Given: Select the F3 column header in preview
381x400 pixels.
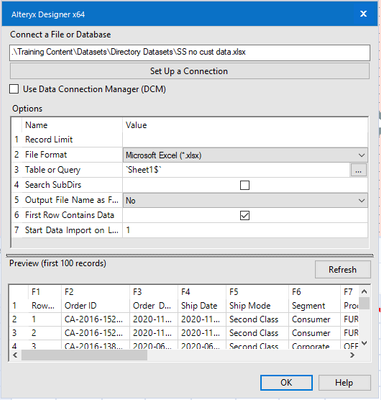Looking at the screenshot, I should coord(154,292).
